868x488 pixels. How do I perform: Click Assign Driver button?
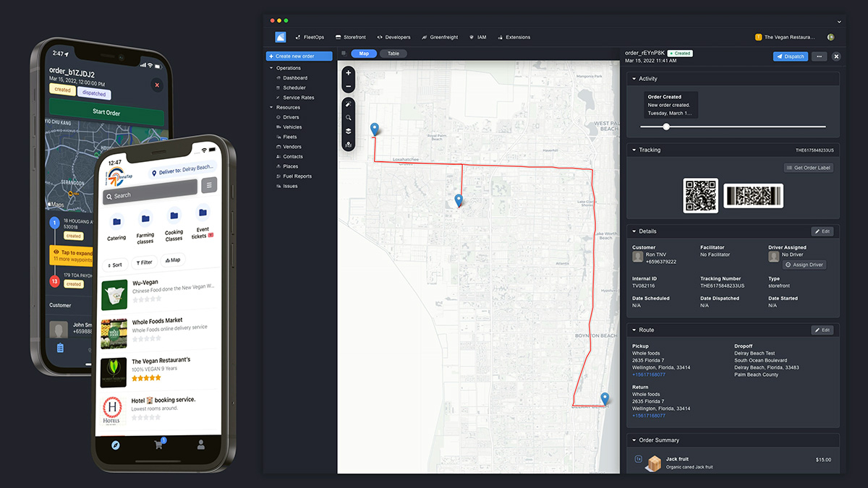click(804, 265)
